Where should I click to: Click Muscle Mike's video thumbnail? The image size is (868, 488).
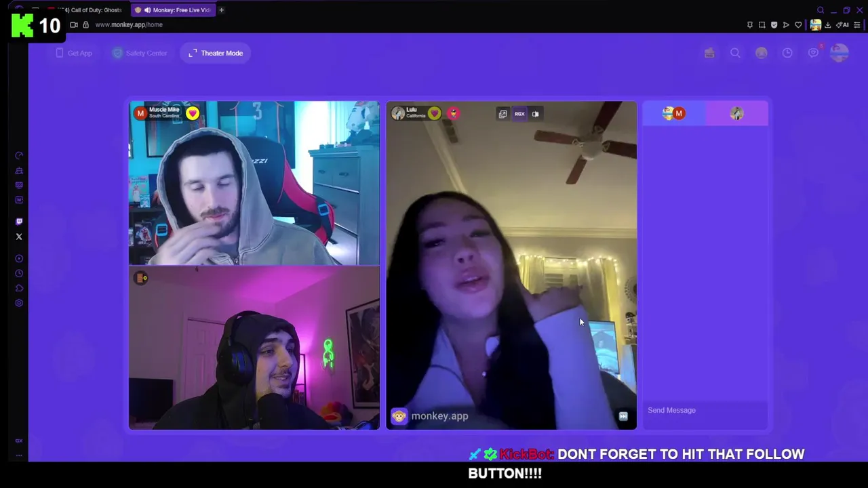(x=254, y=183)
